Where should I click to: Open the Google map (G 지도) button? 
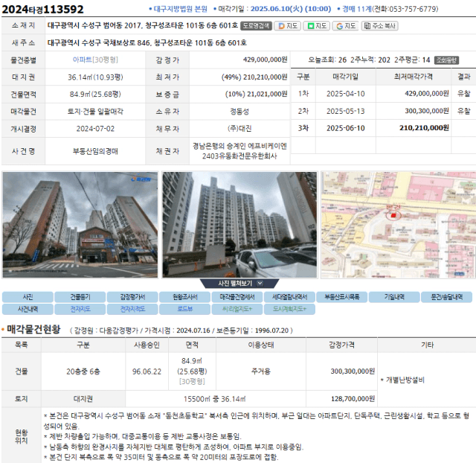pos(345,26)
